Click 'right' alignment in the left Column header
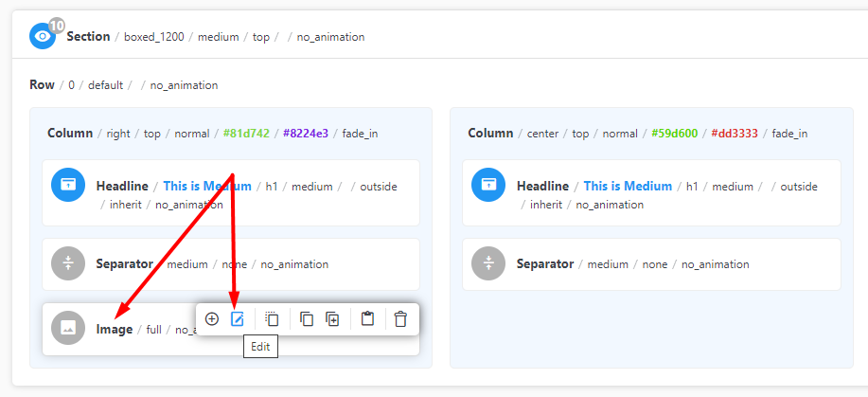868x397 pixels. point(118,134)
